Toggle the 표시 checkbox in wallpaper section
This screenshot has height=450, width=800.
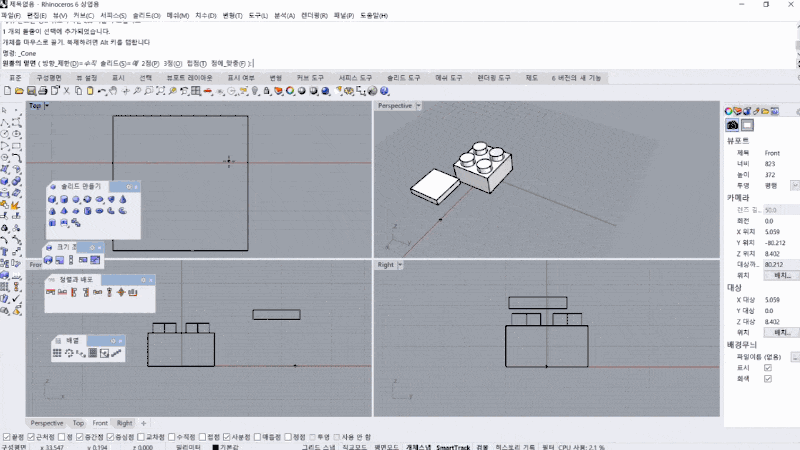pyautogui.click(x=767, y=367)
